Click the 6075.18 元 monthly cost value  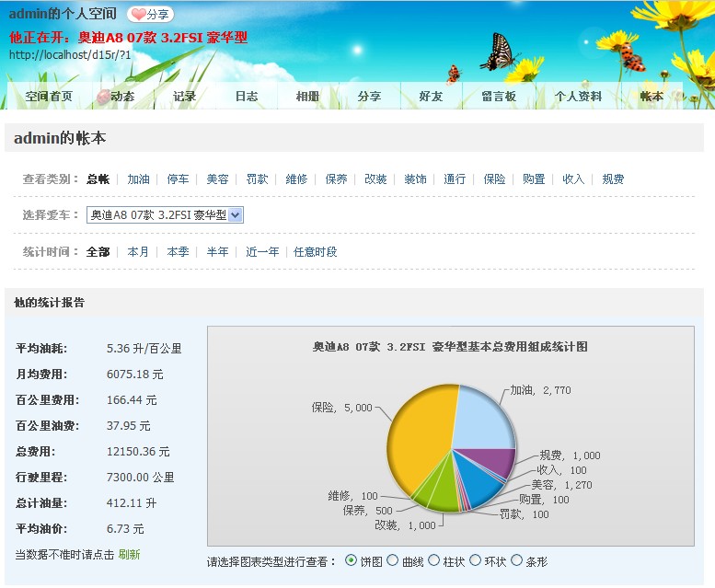pyautogui.click(x=135, y=375)
